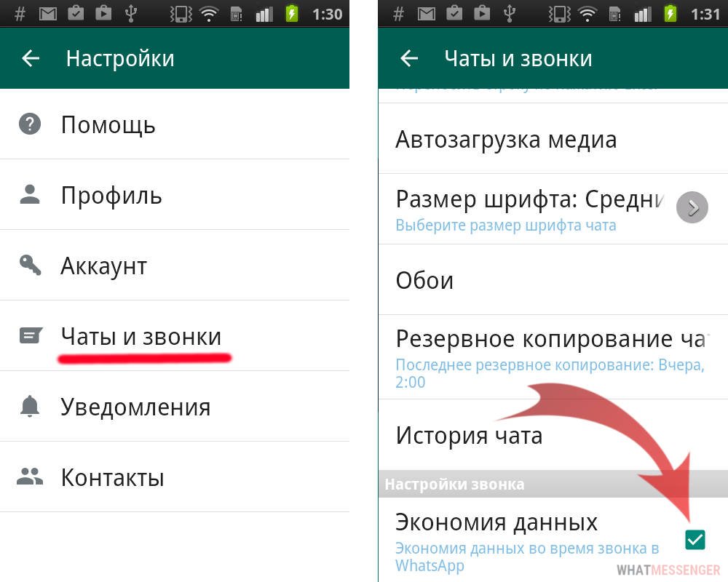Image resolution: width=728 pixels, height=582 pixels.
Task: Tap the Gmail icon in right status bar
Action: (426, 14)
